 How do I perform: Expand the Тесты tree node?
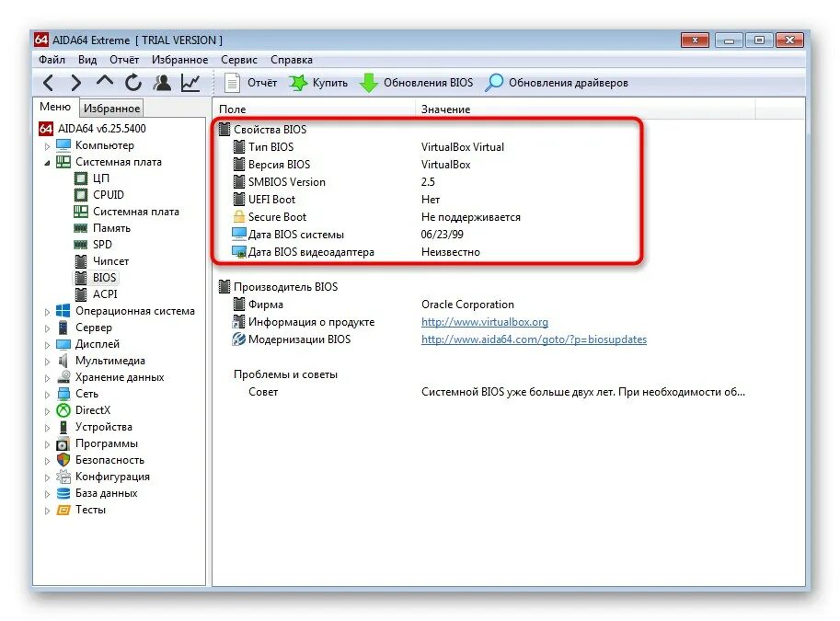click(47, 511)
